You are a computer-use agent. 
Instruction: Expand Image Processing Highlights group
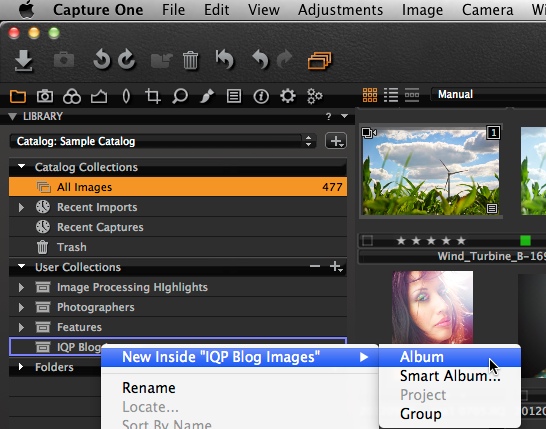pos(21,287)
